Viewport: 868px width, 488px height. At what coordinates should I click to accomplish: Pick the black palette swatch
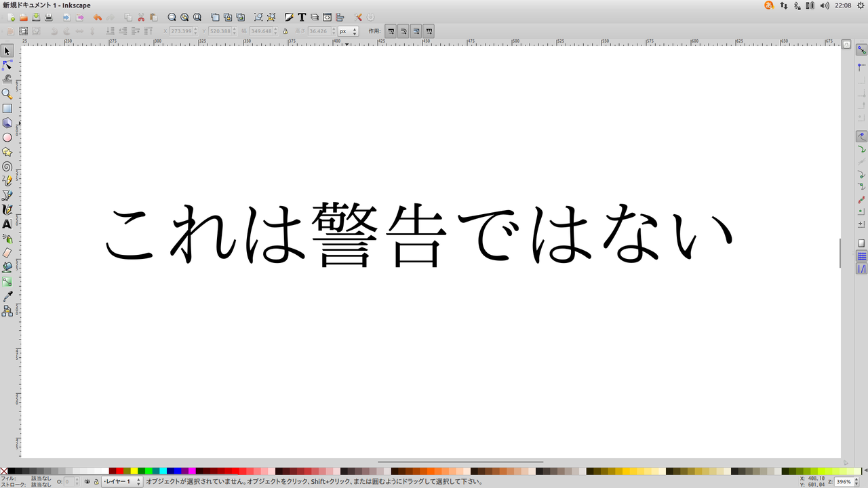[x=12, y=471]
